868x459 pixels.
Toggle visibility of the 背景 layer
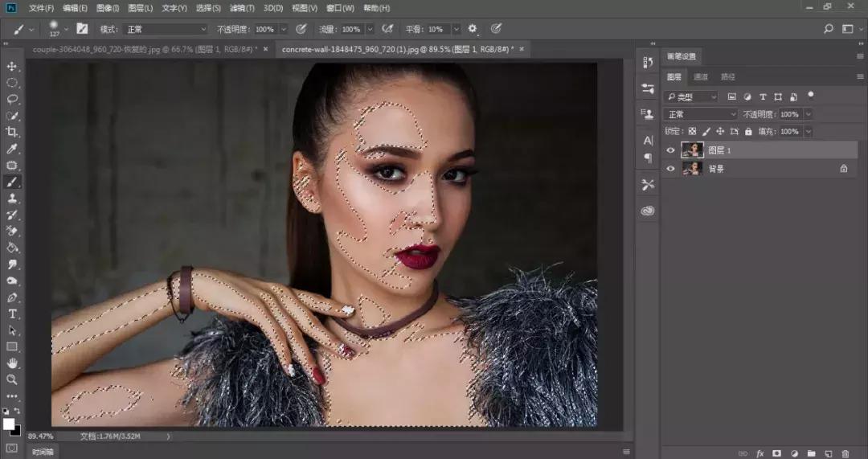click(671, 169)
